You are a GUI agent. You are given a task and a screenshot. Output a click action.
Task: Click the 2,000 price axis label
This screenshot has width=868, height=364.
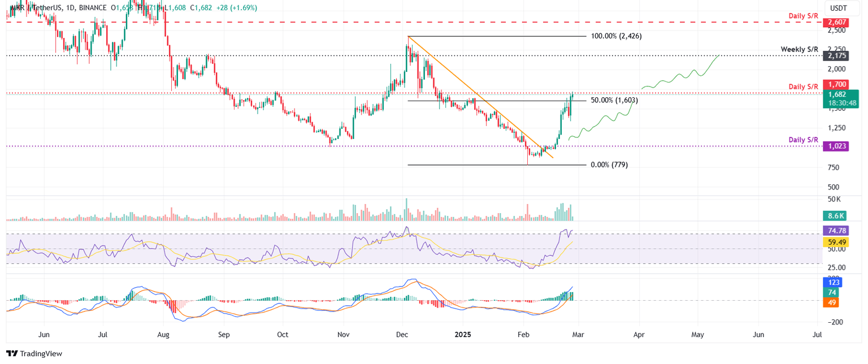click(837, 69)
